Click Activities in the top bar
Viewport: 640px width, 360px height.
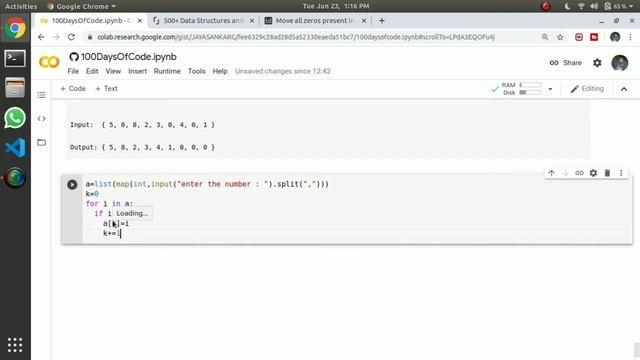[x=21, y=6]
